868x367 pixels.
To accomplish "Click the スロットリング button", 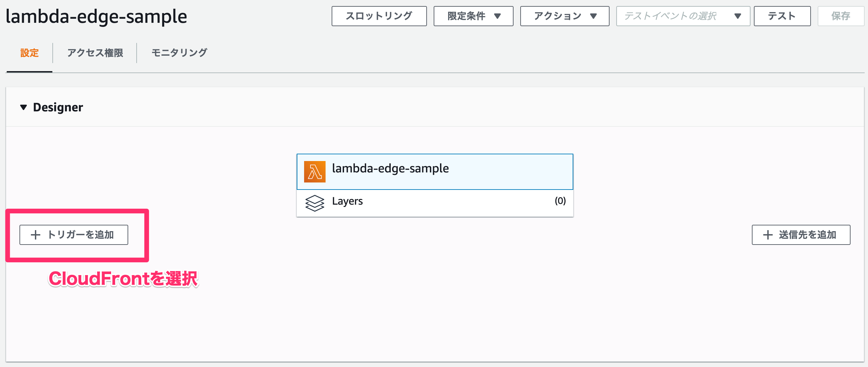I will pyautogui.click(x=379, y=16).
